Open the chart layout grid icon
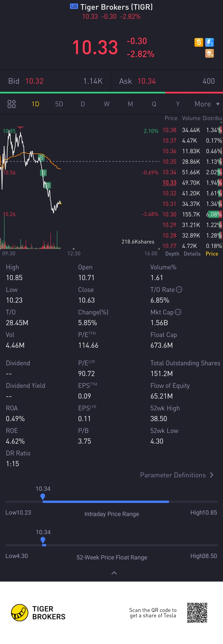 click(12, 104)
